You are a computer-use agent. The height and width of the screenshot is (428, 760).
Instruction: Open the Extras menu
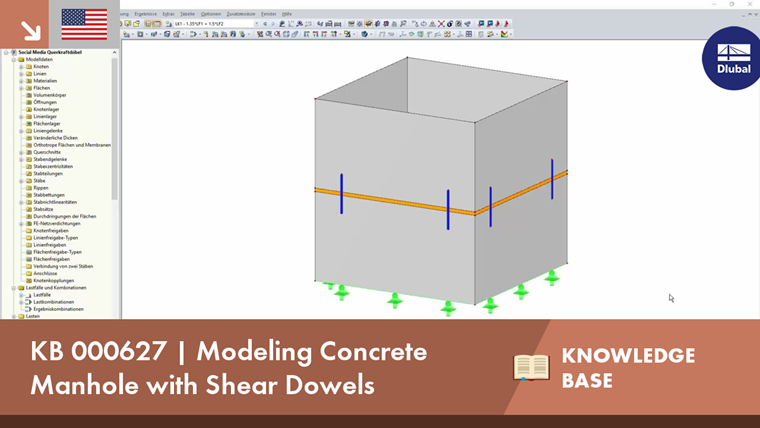tap(168, 14)
